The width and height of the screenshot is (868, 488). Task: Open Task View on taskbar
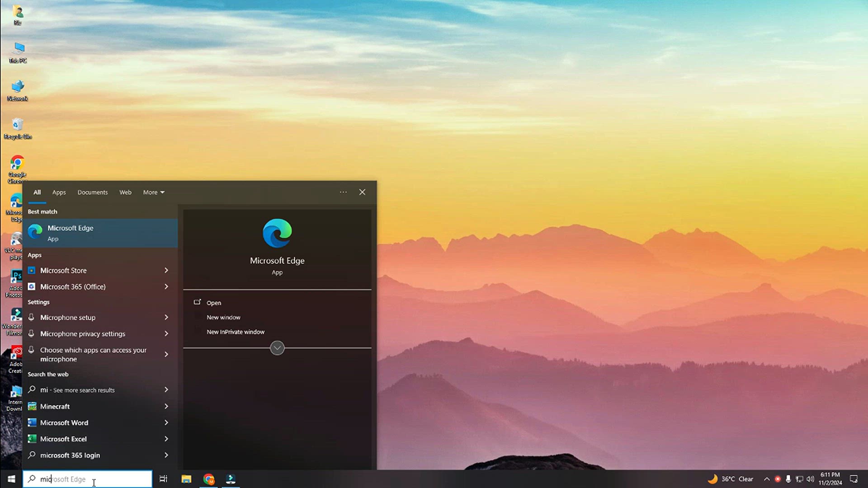click(x=163, y=479)
